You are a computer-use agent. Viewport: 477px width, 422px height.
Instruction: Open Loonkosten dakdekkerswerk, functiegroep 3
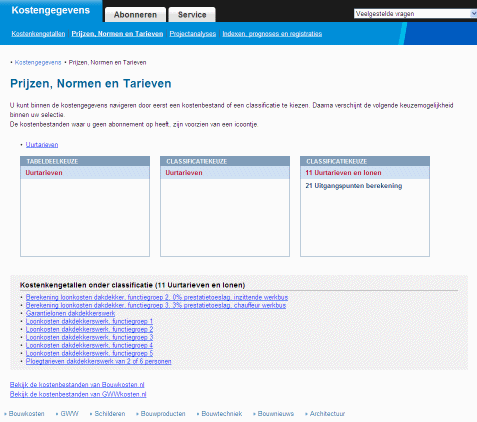(89, 337)
